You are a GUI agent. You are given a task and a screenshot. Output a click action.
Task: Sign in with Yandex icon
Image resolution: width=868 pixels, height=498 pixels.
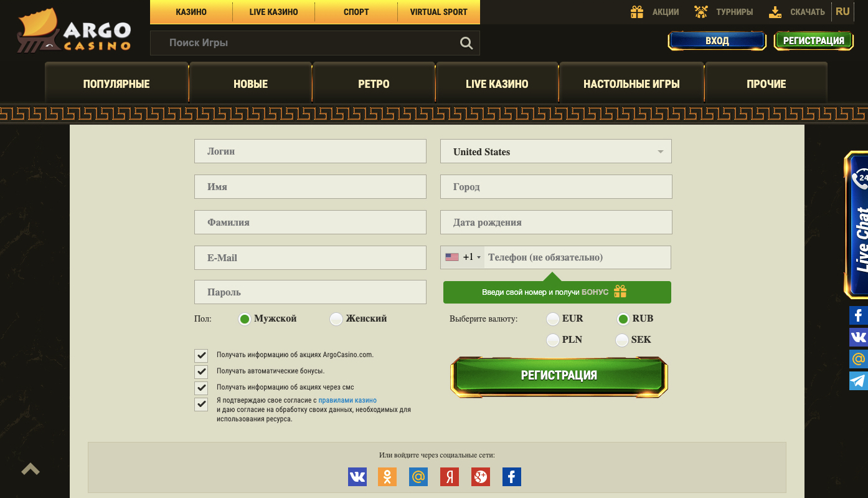click(450, 477)
